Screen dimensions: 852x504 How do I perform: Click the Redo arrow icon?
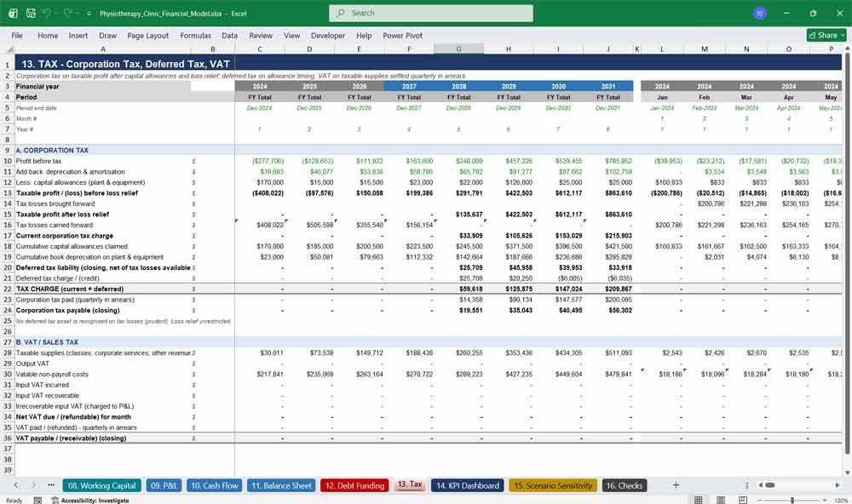point(68,13)
